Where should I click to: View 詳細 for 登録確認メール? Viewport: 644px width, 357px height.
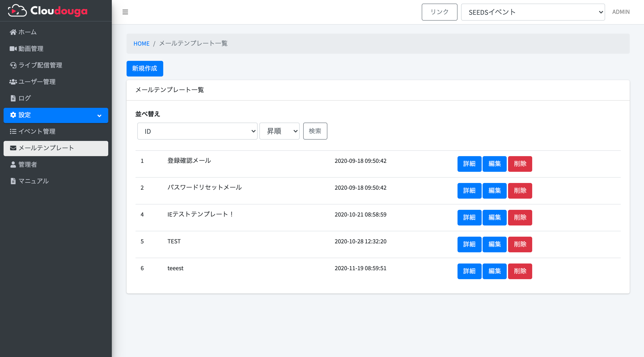(x=469, y=164)
